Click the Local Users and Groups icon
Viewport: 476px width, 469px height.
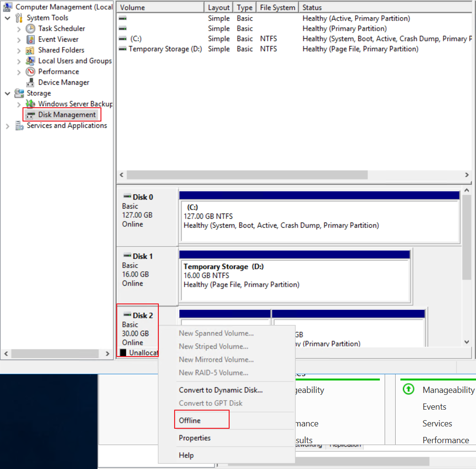click(31, 61)
